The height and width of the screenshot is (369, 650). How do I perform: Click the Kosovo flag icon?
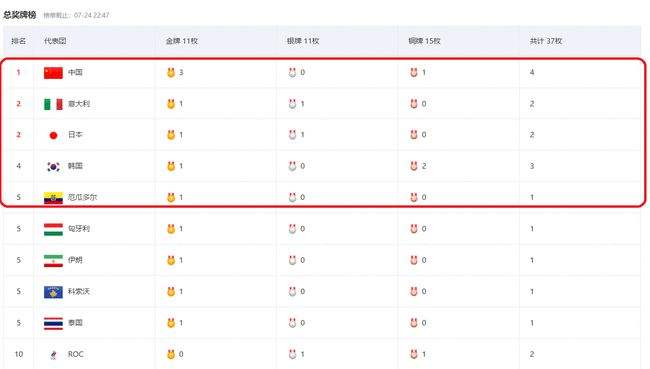point(53,292)
